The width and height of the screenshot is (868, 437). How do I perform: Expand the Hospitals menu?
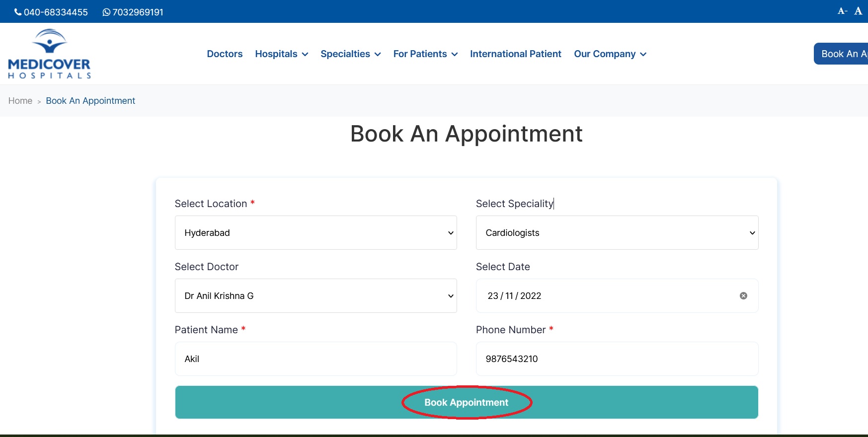(x=281, y=54)
